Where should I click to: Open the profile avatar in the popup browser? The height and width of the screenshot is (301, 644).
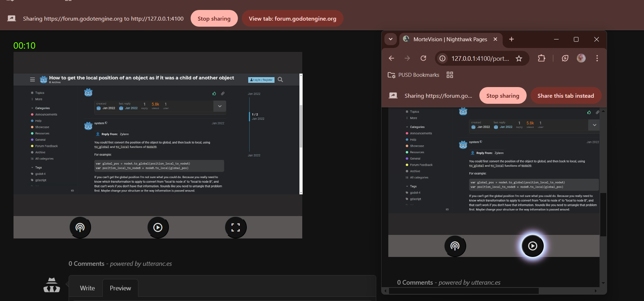[x=581, y=58]
